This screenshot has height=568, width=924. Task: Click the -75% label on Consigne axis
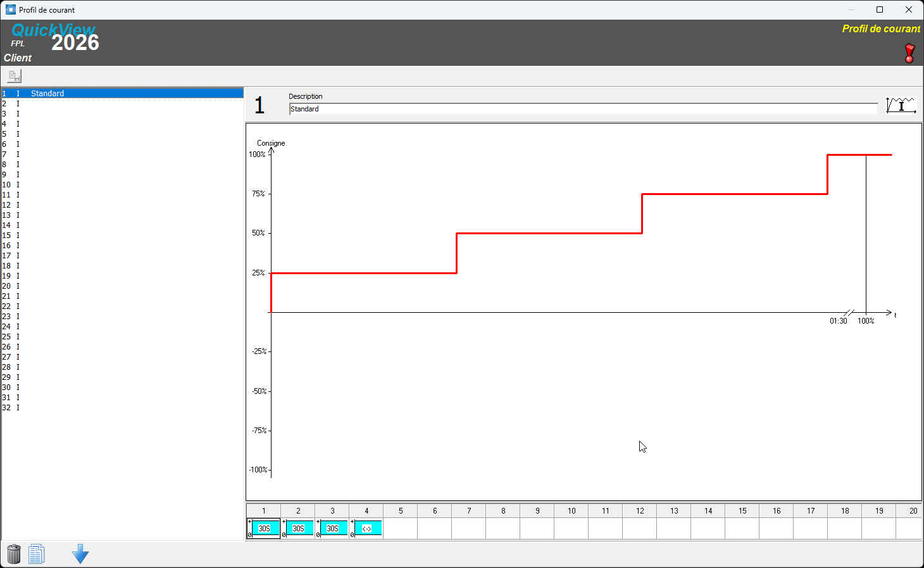point(259,431)
